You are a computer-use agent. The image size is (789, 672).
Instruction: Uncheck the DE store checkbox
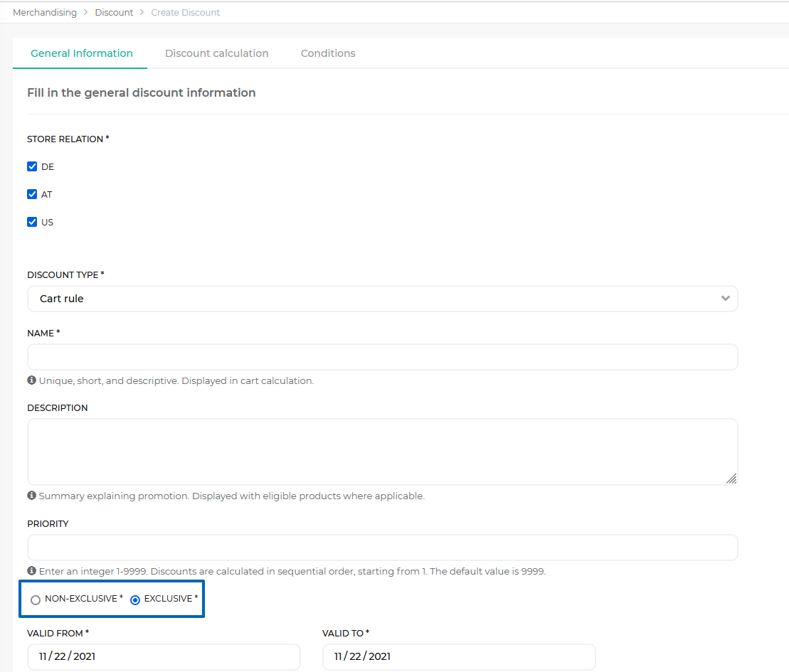(32, 166)
